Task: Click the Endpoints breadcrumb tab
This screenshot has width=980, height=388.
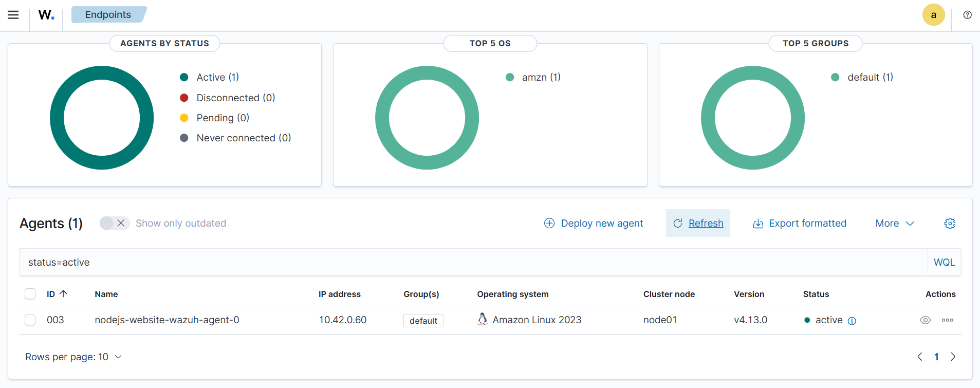Action: click(x=108, y=15)
